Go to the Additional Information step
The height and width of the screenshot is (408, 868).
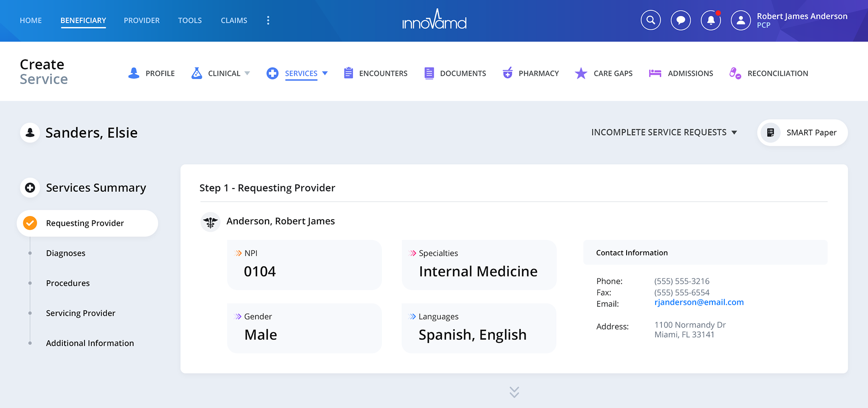pos(90,343)
